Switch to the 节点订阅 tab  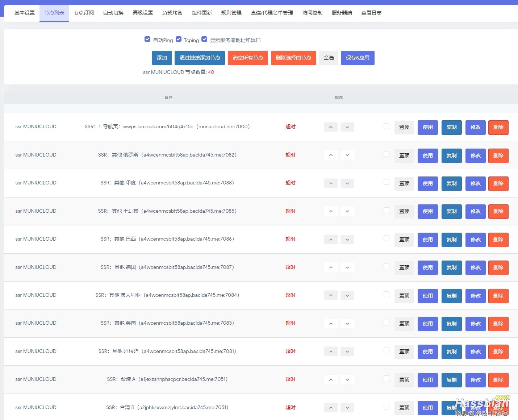(x=84, y=13)
